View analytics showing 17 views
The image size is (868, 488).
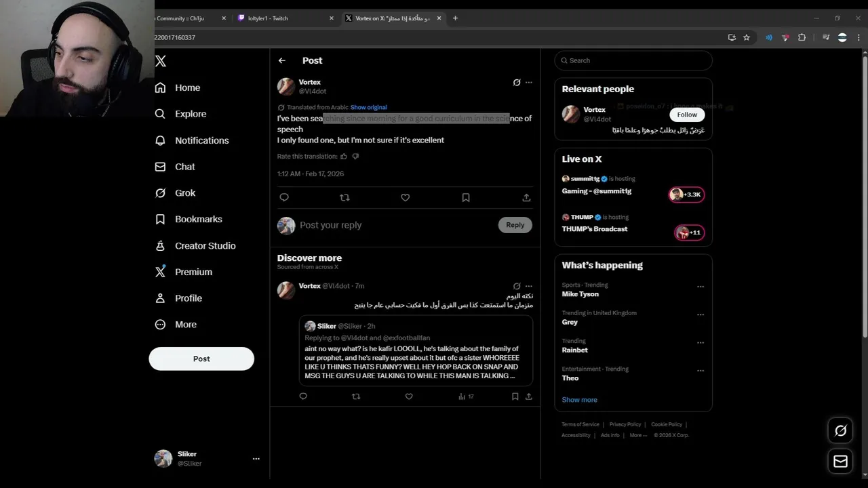click(466, 396)
